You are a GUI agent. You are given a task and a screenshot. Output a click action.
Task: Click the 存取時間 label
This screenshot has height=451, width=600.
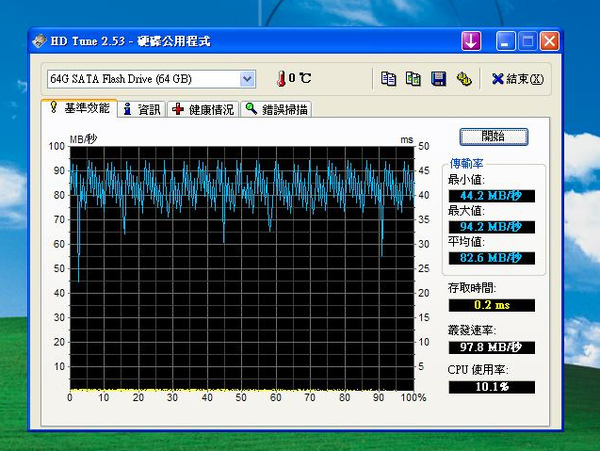click(x=472, y=288)
